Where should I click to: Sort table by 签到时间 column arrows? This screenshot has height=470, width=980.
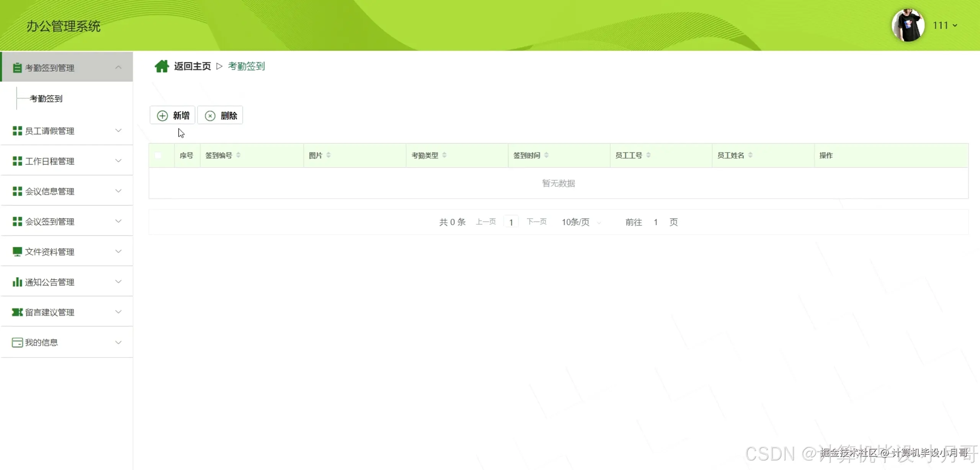(x=546, y=155)
